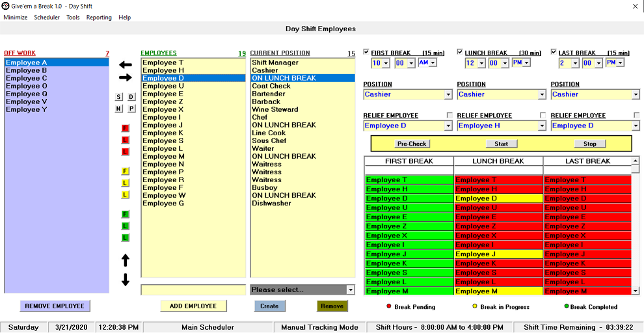Screen dimensions: 644x333
Task: Click the right arrow to move employee to shift
Action: point(126,77)
